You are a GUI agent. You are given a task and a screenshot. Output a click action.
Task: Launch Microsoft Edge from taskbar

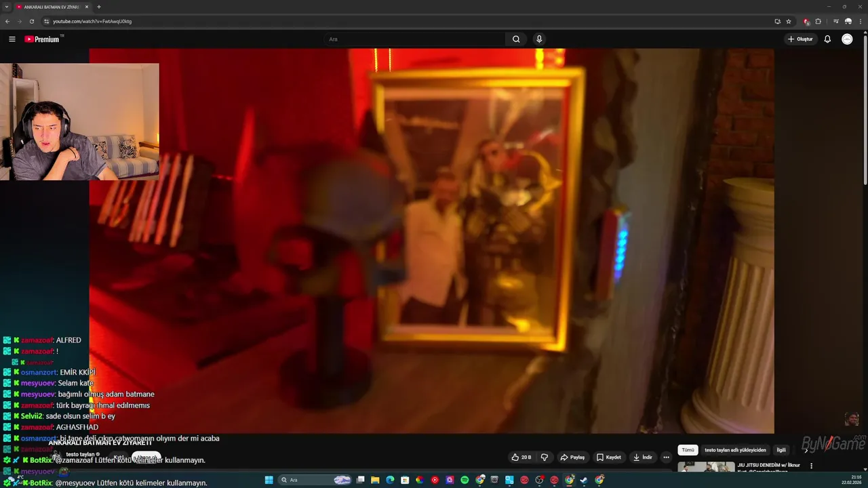[x=390, y=480]
